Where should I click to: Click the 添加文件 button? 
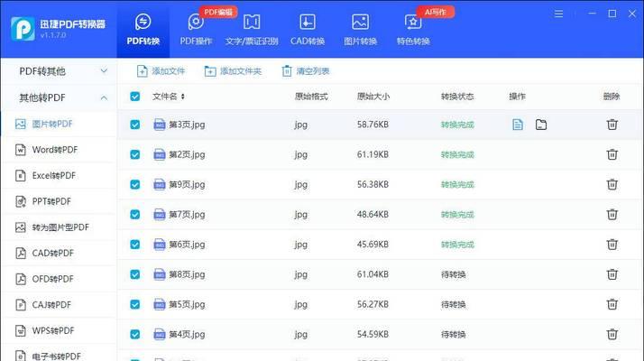(x=161, y=71)
